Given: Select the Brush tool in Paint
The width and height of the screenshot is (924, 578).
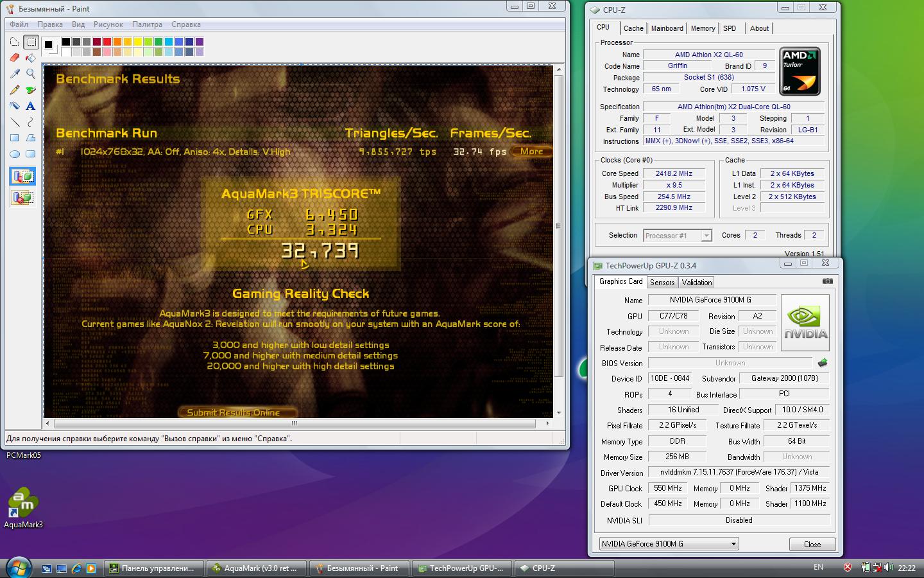Looking at the screenshot, I should coord(31,91).
